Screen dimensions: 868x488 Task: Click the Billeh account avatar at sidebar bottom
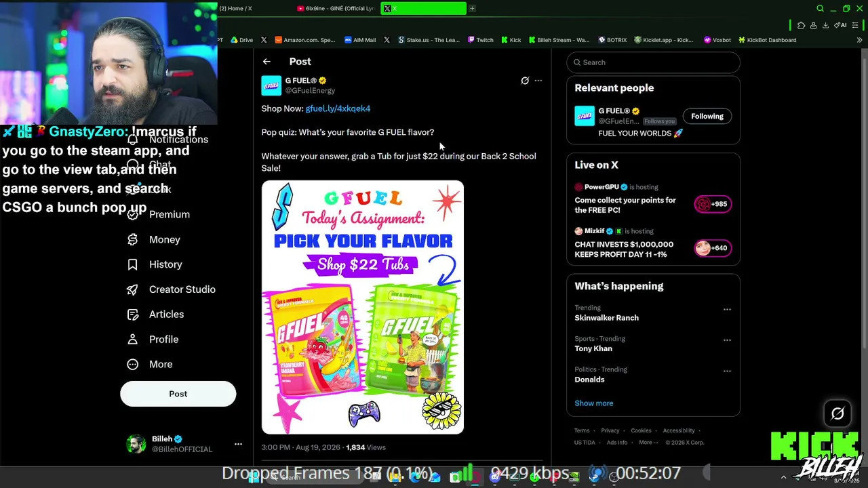pyautogui.click(x=136, y=444)
